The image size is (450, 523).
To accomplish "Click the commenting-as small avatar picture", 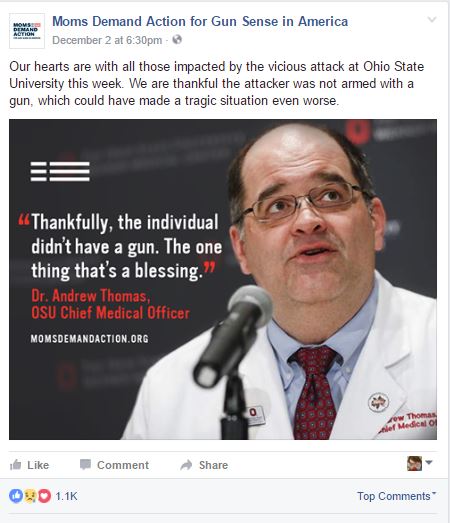I will [x=414, y=464].
